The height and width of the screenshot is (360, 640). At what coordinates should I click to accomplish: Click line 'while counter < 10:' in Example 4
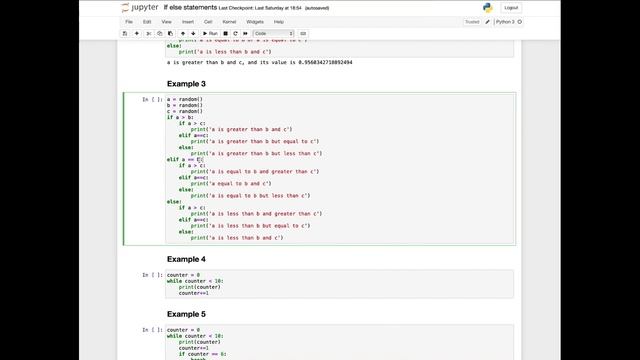pos(195,281)
